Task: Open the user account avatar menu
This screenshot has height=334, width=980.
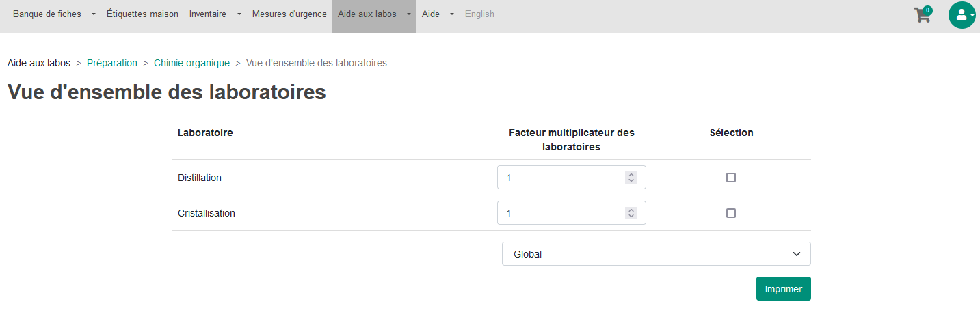Action: (x=962, y=14)
